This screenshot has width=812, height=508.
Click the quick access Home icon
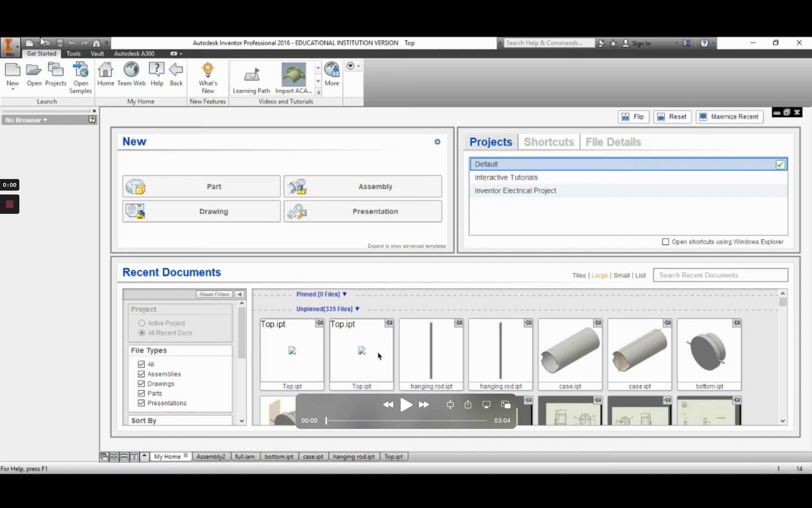96,43
